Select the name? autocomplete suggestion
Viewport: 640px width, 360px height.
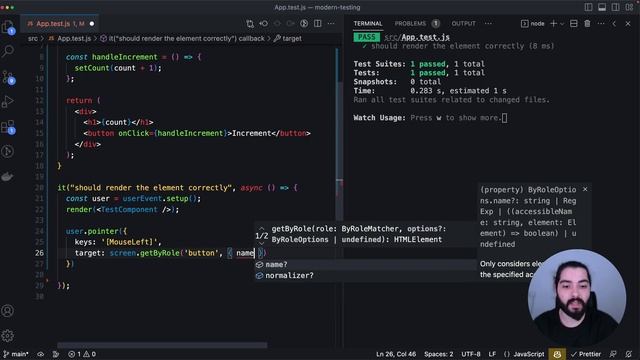tap(365, 264)
